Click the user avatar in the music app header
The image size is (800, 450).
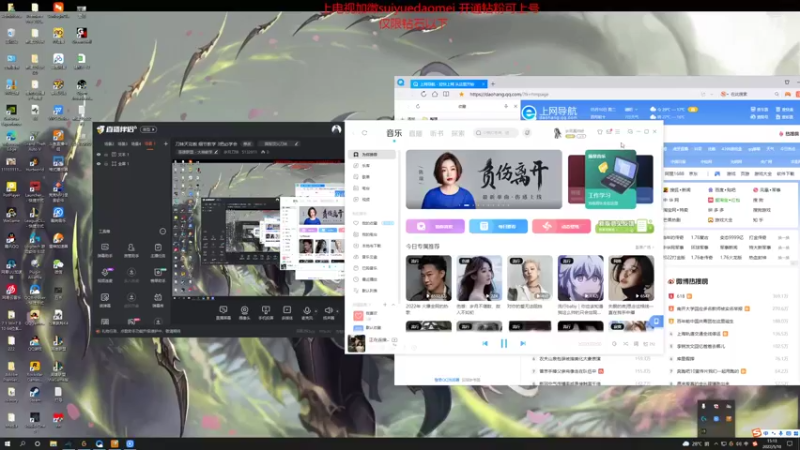(x=557, y=133)
